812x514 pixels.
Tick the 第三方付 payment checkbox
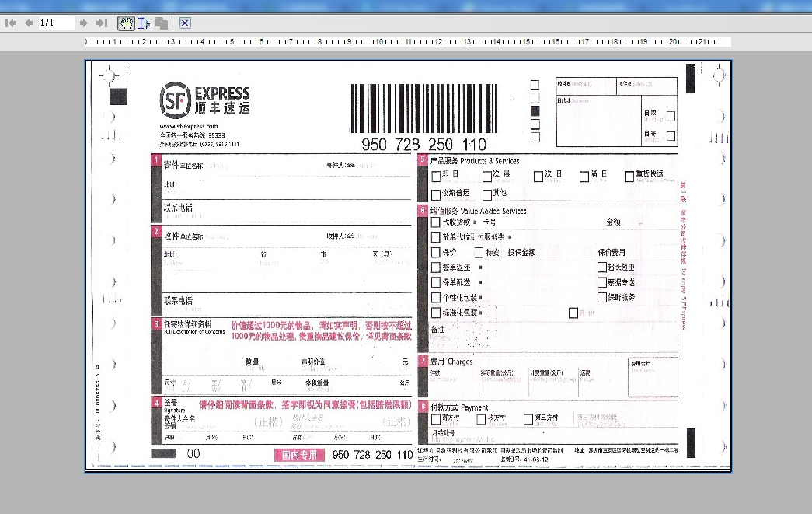(528, 419)
